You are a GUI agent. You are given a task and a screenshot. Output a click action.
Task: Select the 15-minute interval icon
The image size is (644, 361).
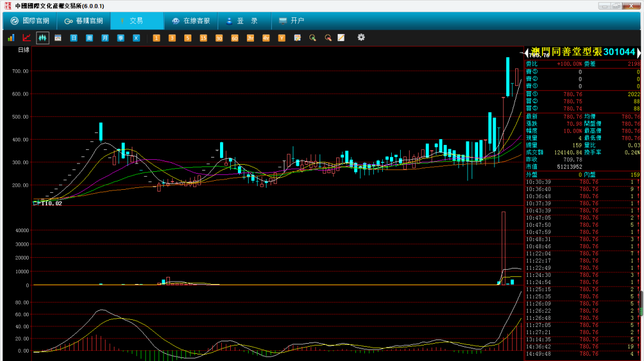pos(203,38)
